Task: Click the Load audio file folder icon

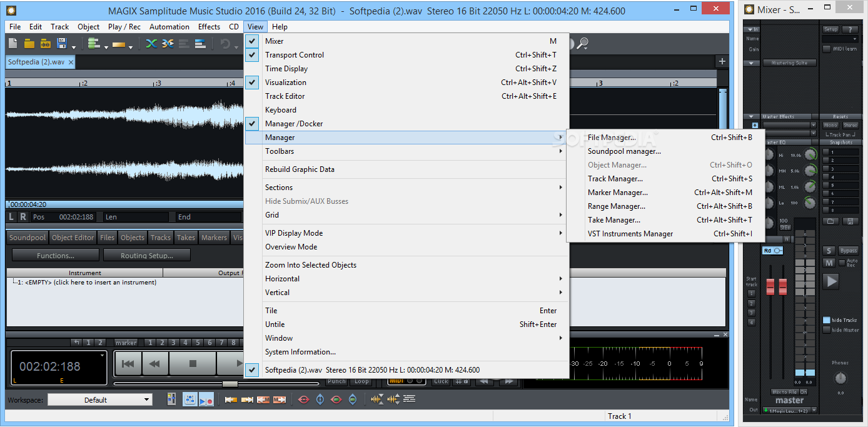Action: pyautogui.click(x=46, y=44)
